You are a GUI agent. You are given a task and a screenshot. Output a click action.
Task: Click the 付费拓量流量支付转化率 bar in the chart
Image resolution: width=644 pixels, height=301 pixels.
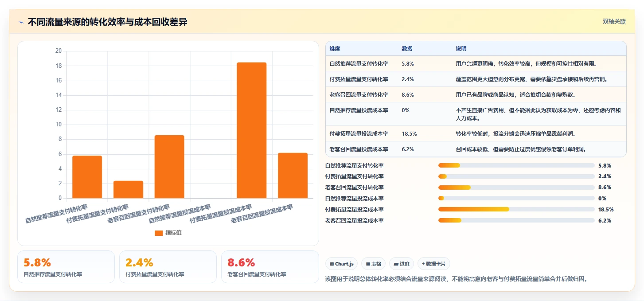point(128,189)
